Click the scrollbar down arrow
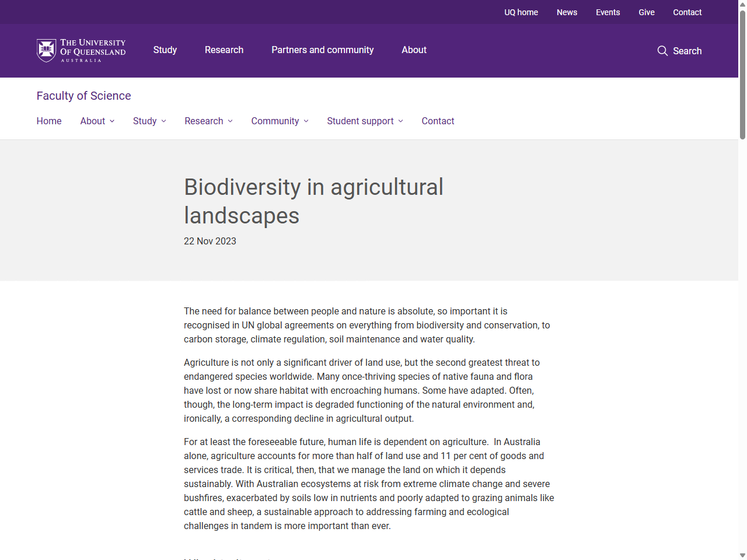This screenshot has height=560, width=747. click(x=742, y=555)
